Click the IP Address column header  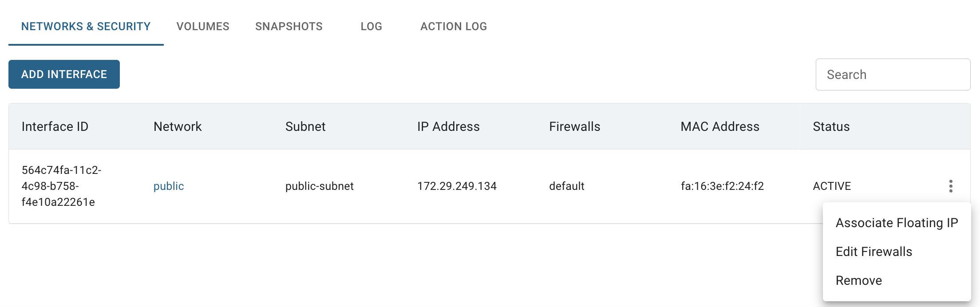point(448,126)
